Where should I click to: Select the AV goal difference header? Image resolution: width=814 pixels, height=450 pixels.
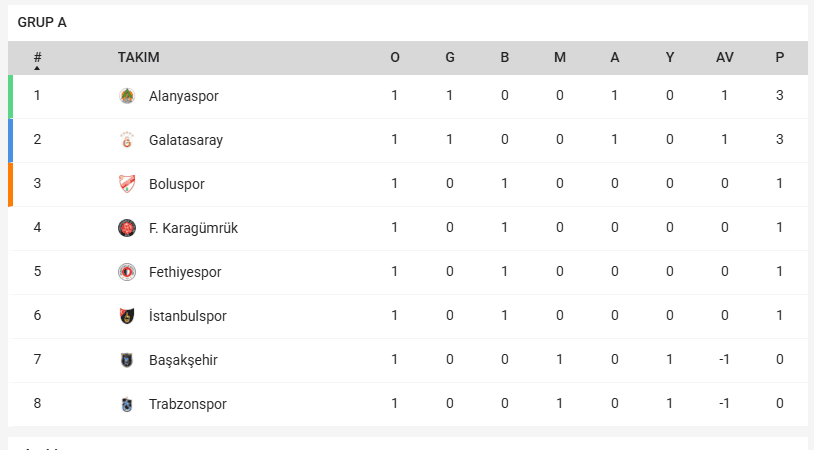(x=725, y=58)
